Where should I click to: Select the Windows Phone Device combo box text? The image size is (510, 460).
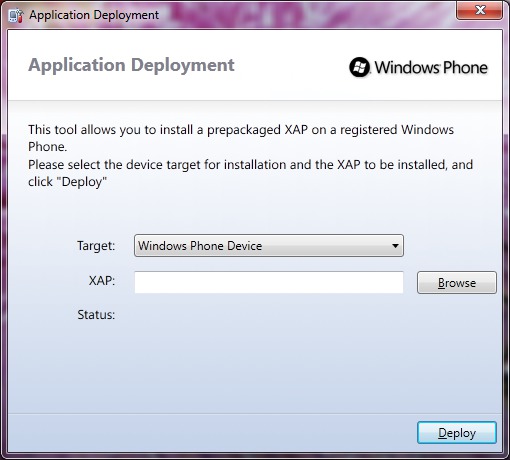200,246
